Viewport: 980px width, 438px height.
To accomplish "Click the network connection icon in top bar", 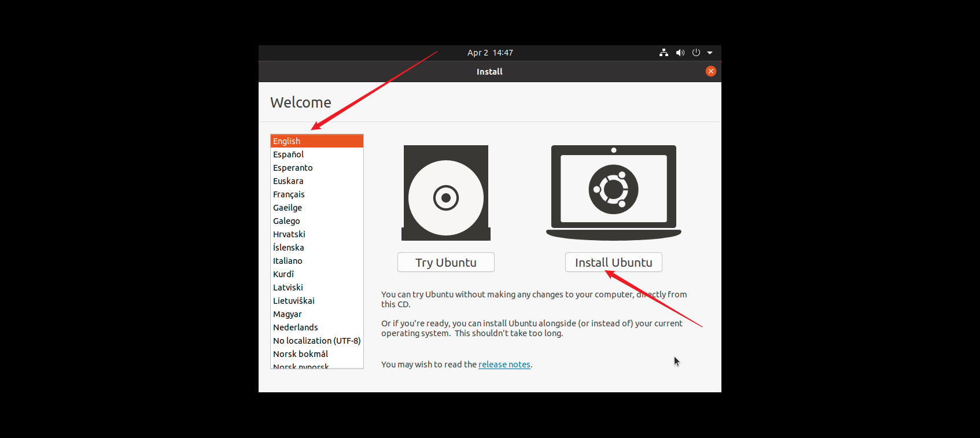I will (x=664, y=53).
